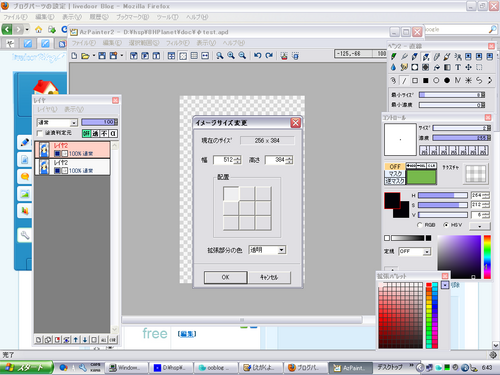The image size is (500, 375).
Task: Click キャンセル in image resize dialog
Action: 269,277
